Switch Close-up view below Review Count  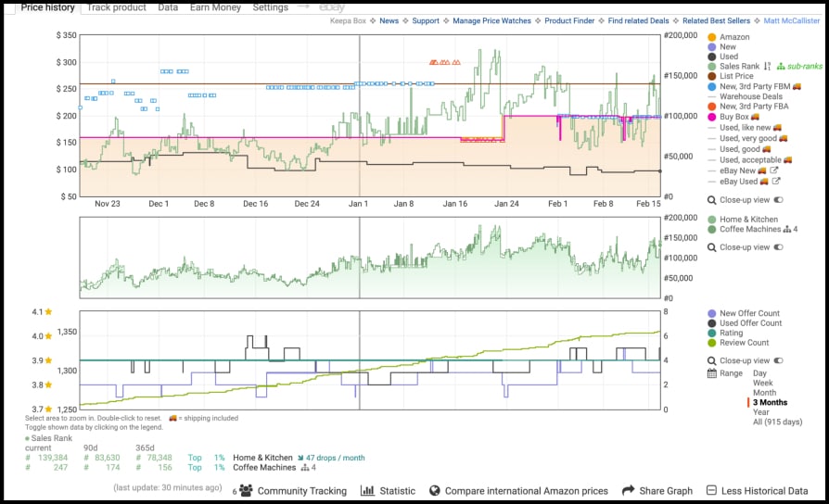coord(778,360)
